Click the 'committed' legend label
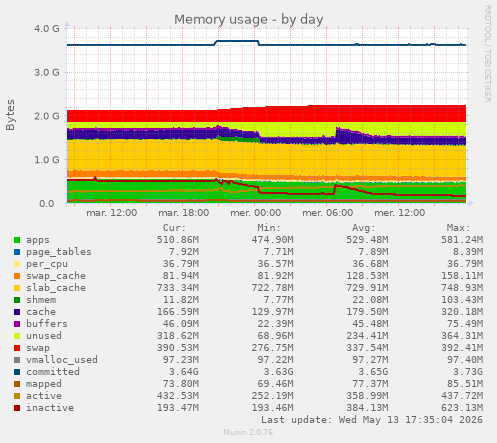Image resolution: width=497 pixels, height=443 pixels. tap(53, 372)
